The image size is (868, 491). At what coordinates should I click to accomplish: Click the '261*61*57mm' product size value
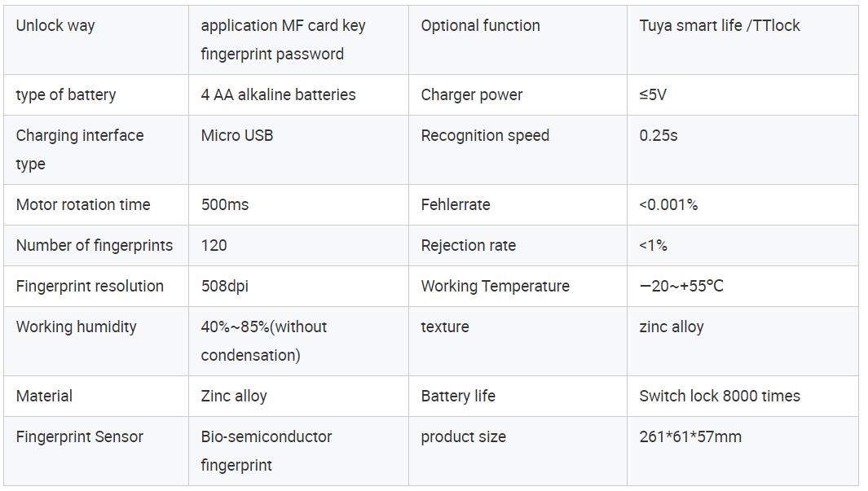point(690,436)
